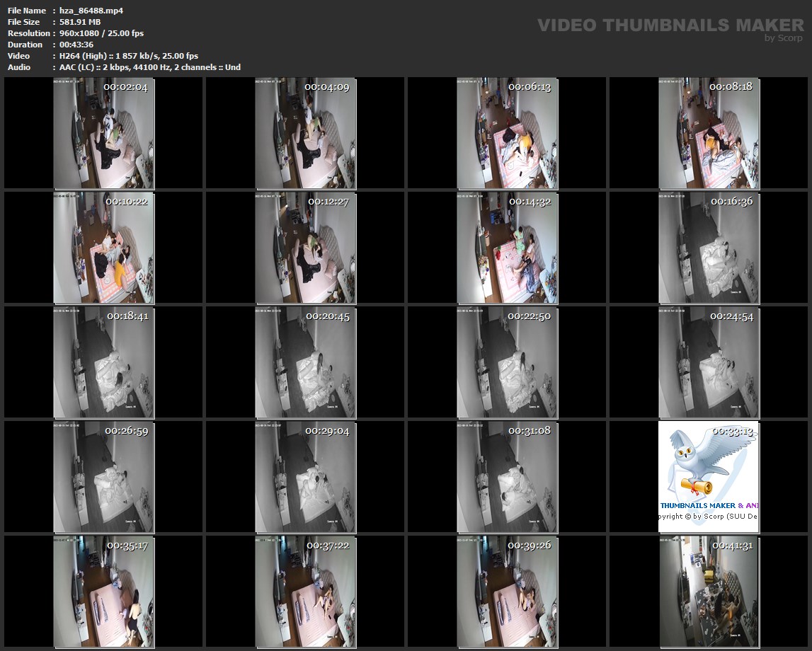Click the AAC audio codec info line
This screenshot has width=812, height=651.
147,67
